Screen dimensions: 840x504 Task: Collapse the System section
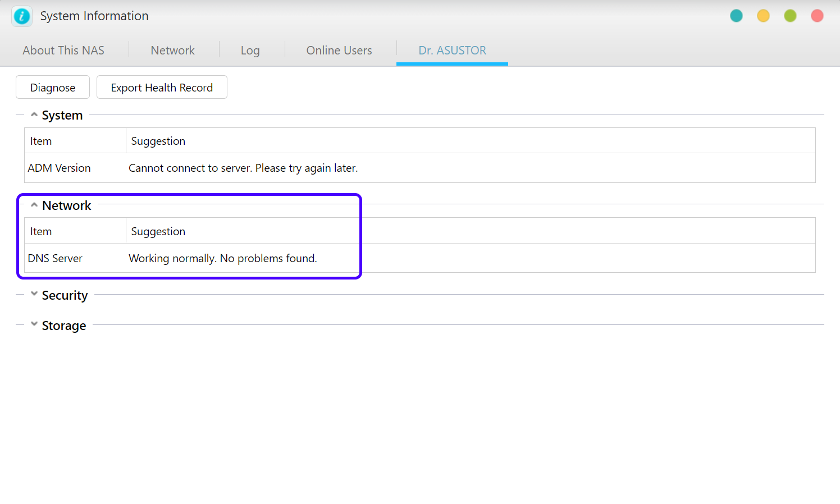tap(34, 114)
